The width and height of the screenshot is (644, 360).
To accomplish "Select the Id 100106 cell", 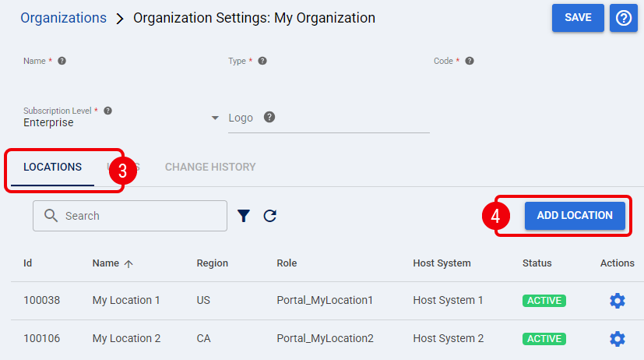I will (x=41, y=339).
